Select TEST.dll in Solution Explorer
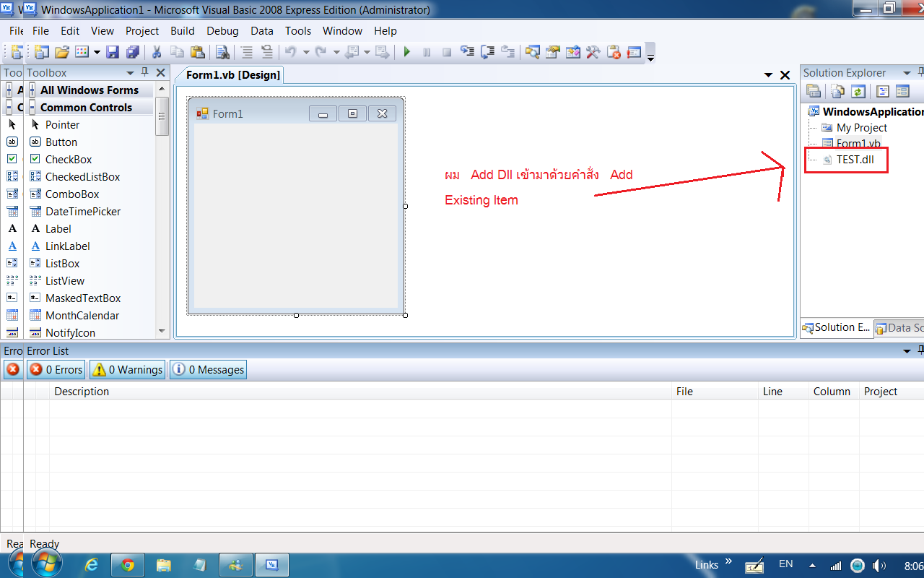The width and height of the screenshot is (924, 578). coord(855,160)
